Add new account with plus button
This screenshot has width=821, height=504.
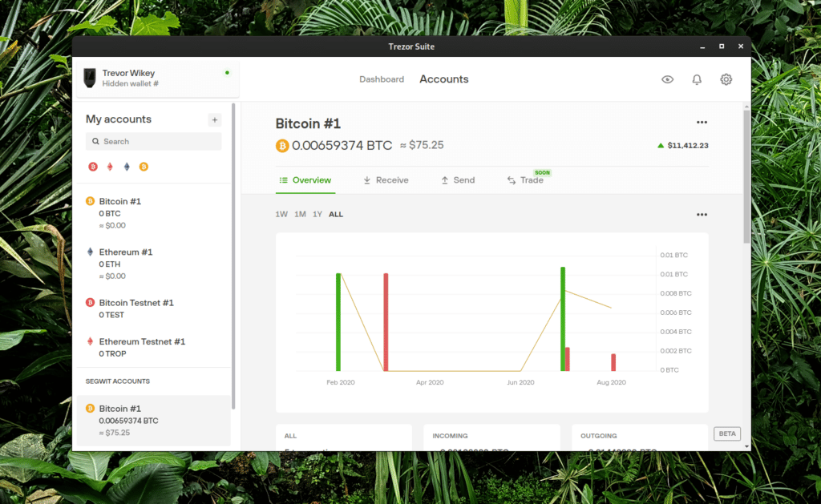coord(215,120)
